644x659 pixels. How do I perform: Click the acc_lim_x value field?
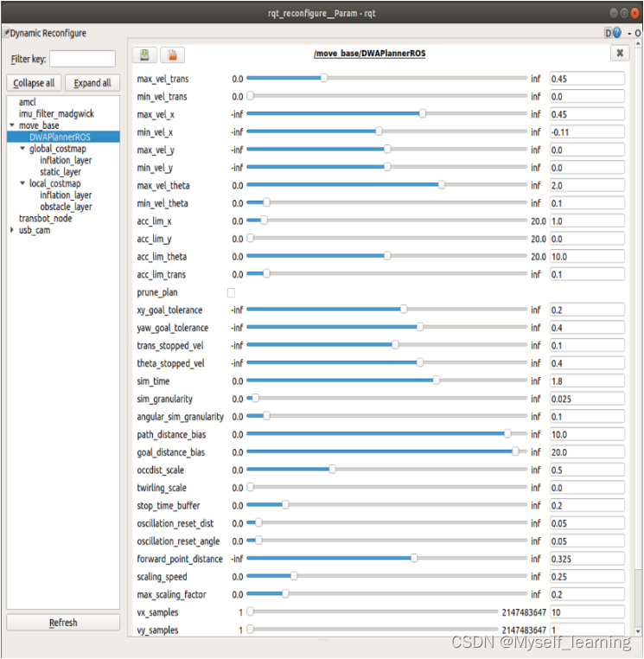587,221
